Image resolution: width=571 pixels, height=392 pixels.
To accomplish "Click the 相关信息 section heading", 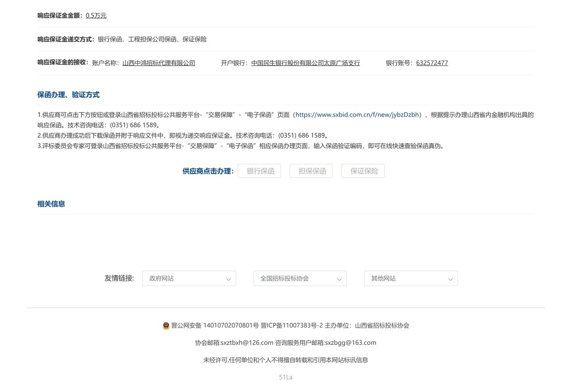I will pos(51,204).
